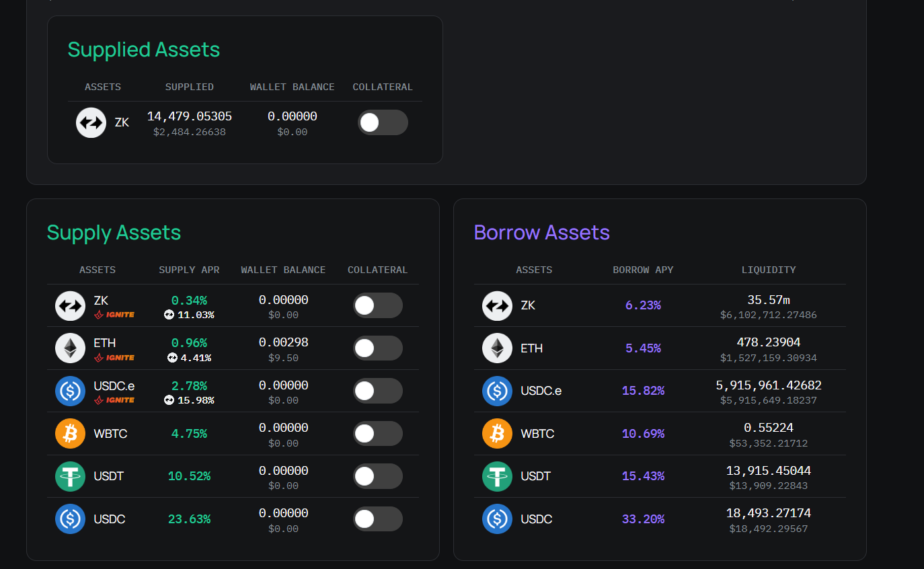Click ETH liquidity 478.23904

tap(769, 342)
